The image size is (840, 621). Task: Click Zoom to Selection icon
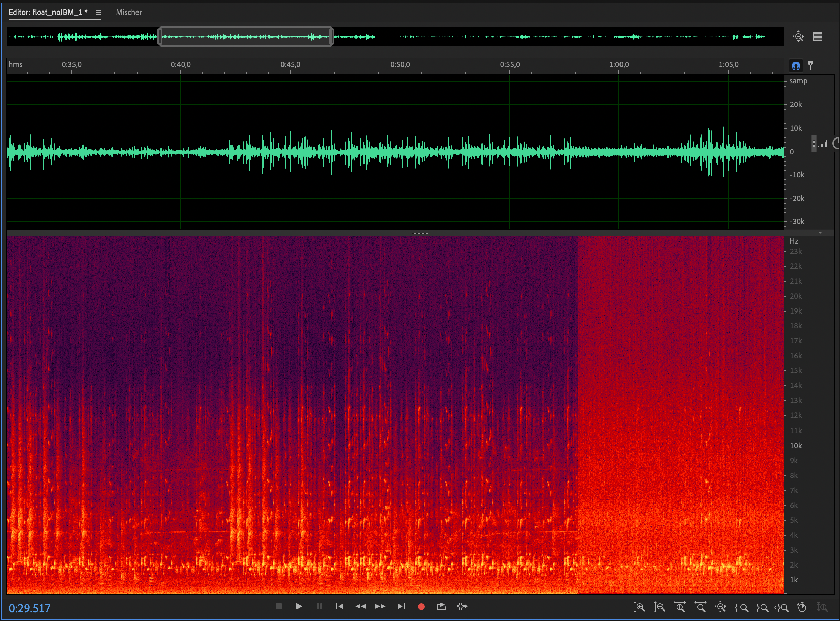click(782, 607)
